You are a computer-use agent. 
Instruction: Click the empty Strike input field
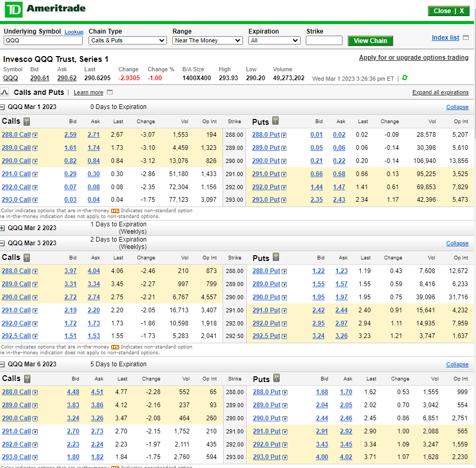pyautogui.click(x=324, y=40)
